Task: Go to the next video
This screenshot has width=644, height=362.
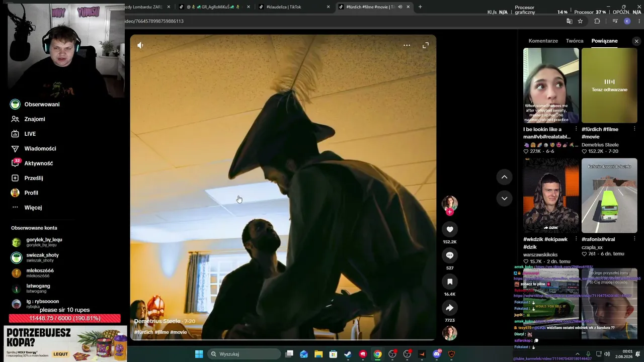Action: click(504, 198)
